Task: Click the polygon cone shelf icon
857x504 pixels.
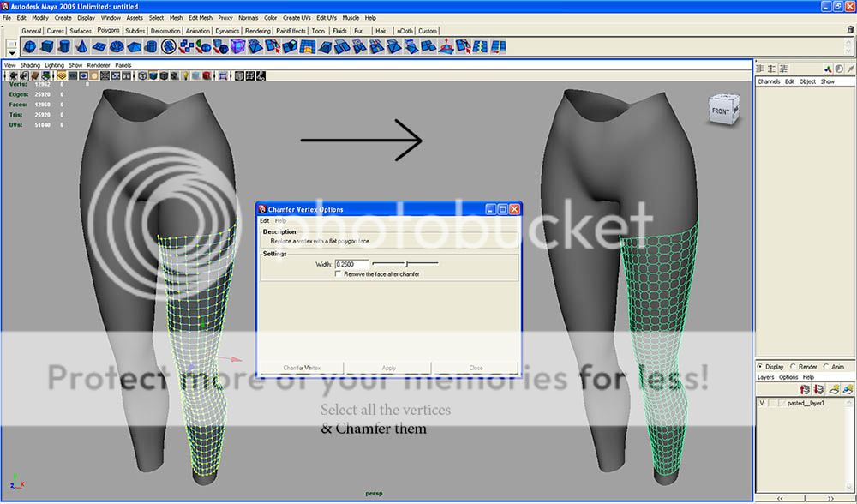Action: coord(81,46)
